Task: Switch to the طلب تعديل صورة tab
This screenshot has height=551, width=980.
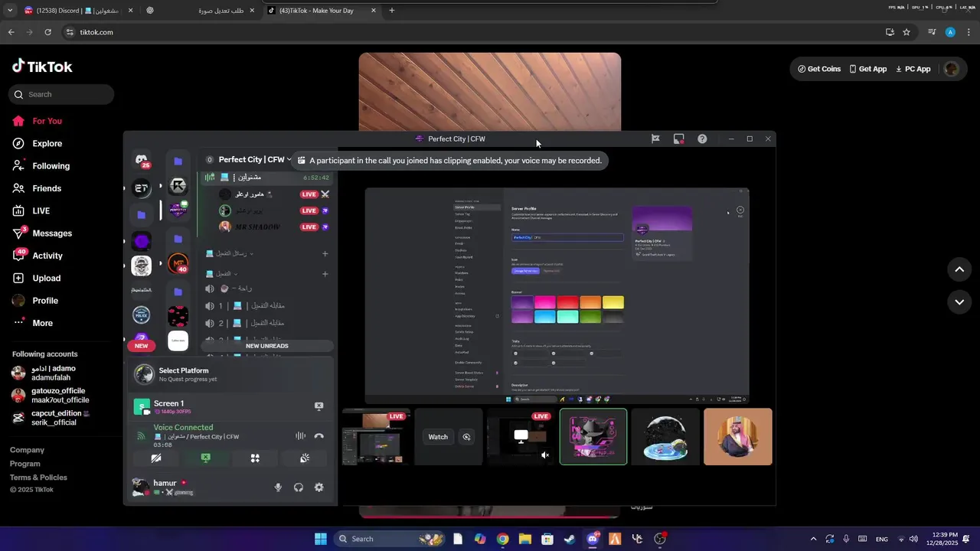Action: pyautogui.click(x=201, y=11)
